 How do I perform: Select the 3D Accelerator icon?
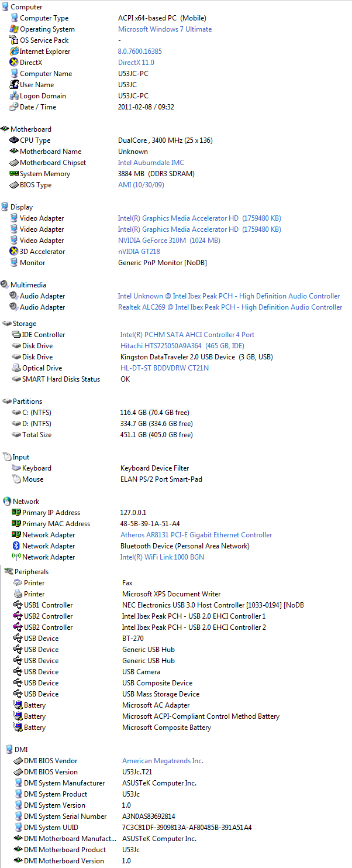pyautogui.click(x=15, y=252)
